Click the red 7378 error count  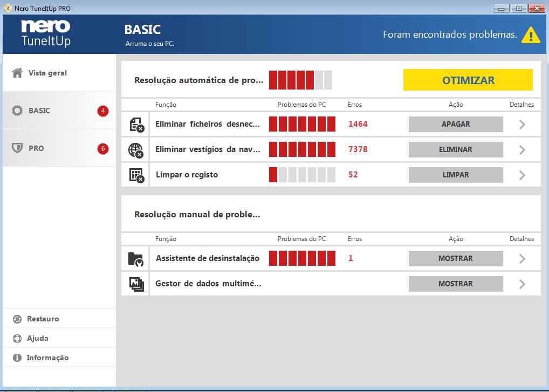pyautogui.click(x=359, y=149)
